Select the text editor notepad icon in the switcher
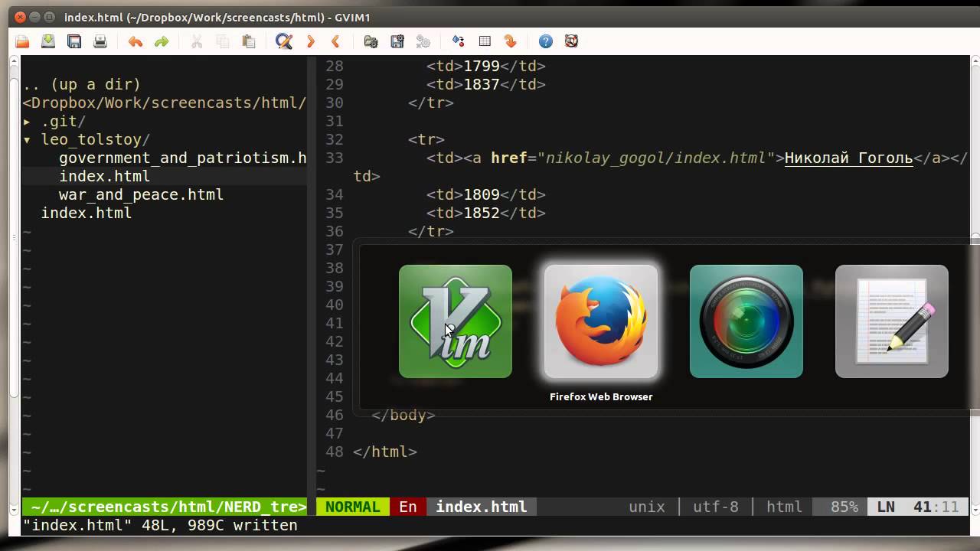The image size is (980, 551). click(892, 321)
